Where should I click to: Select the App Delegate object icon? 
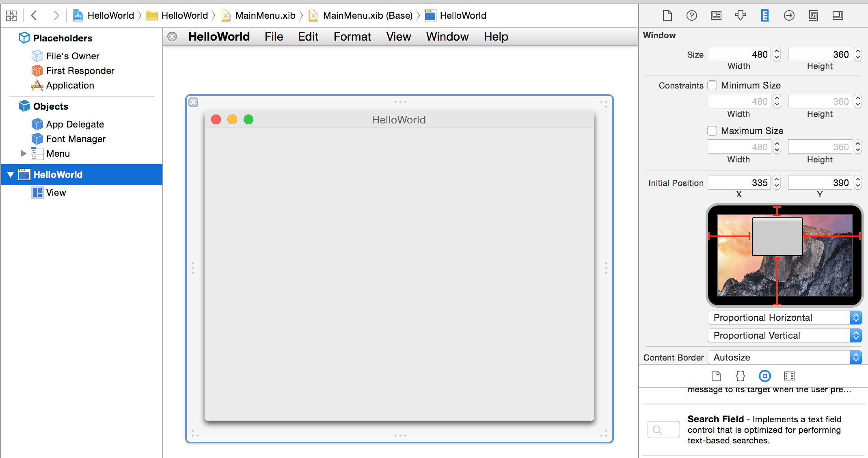point(36,123)
